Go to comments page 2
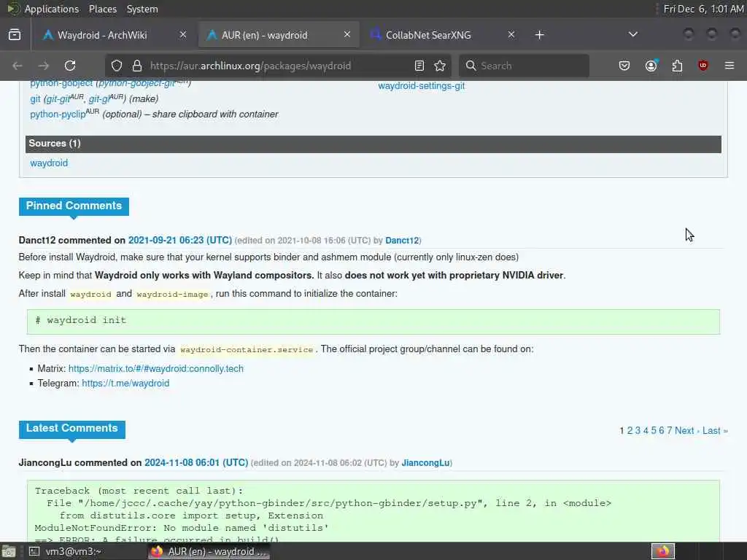 point(630,430)
